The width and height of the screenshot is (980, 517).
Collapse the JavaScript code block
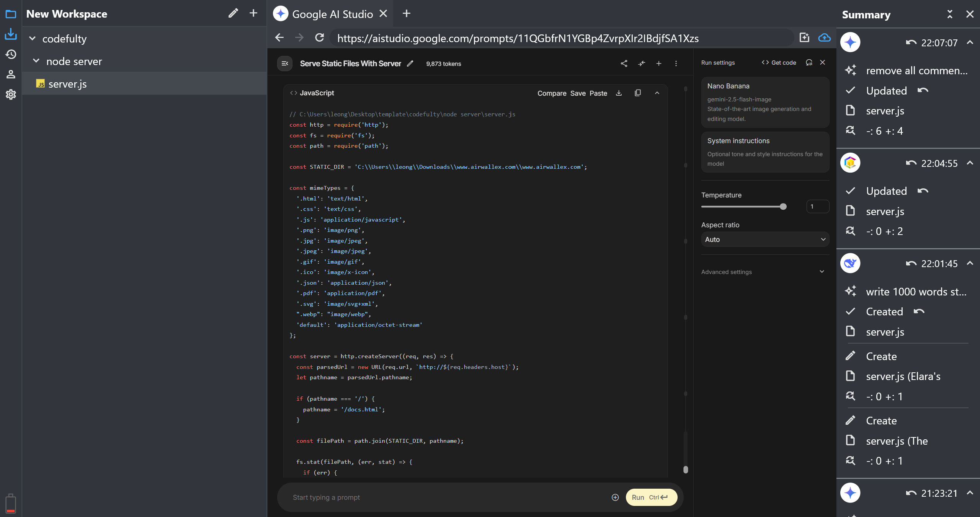(x=657, y=93)
